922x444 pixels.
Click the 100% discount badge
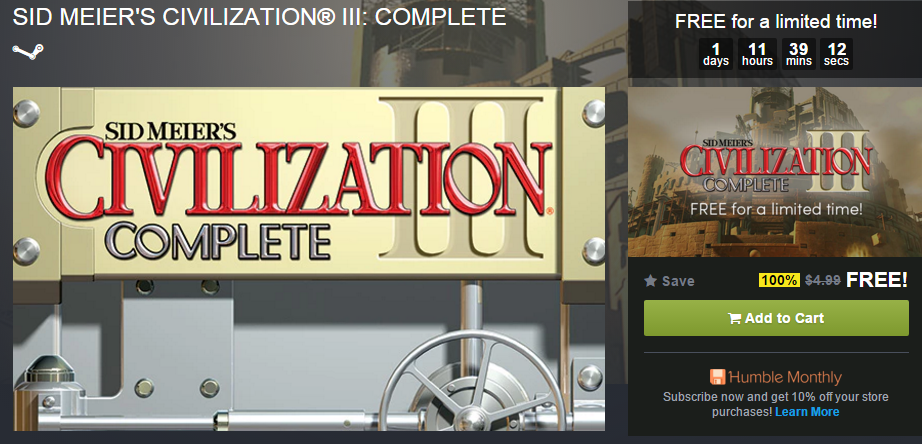pos(780,281)
